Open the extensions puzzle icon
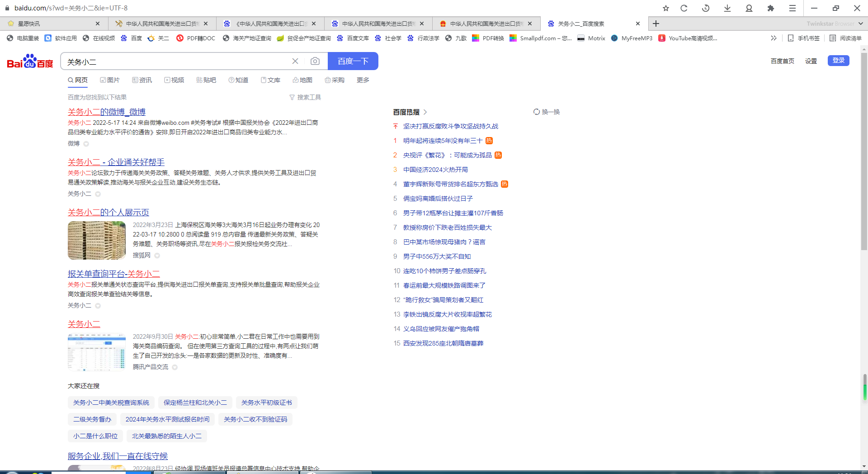The width and height of the screenshot is (868, 474). (x=771, y=8)
